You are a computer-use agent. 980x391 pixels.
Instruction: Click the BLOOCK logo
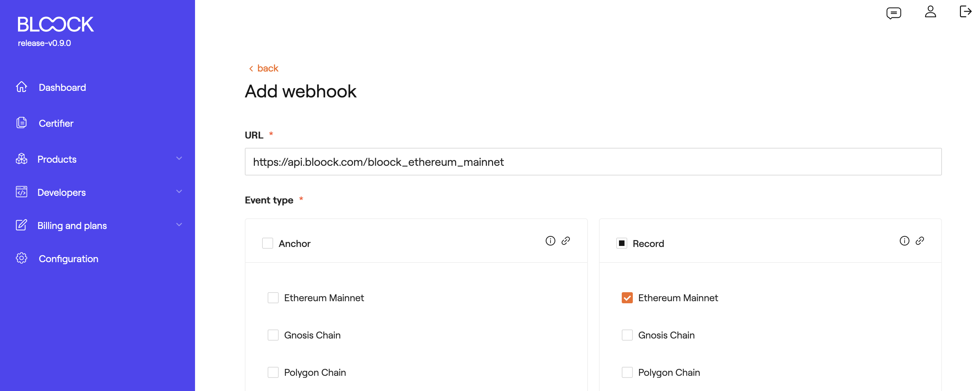click(55, 23)
